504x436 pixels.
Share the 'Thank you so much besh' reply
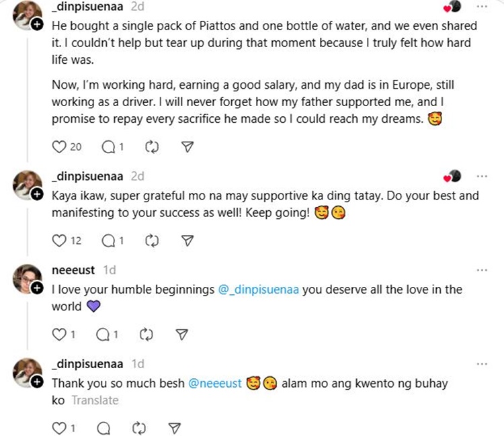173,427
